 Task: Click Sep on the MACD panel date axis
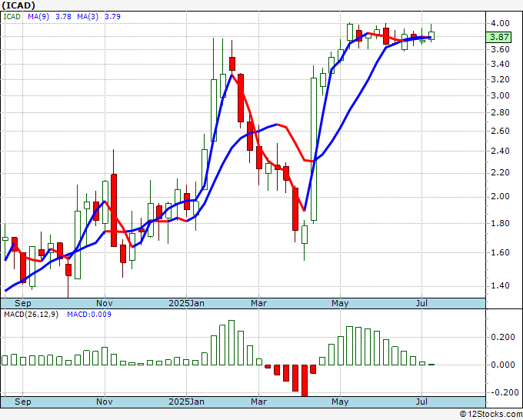(22, 402)
